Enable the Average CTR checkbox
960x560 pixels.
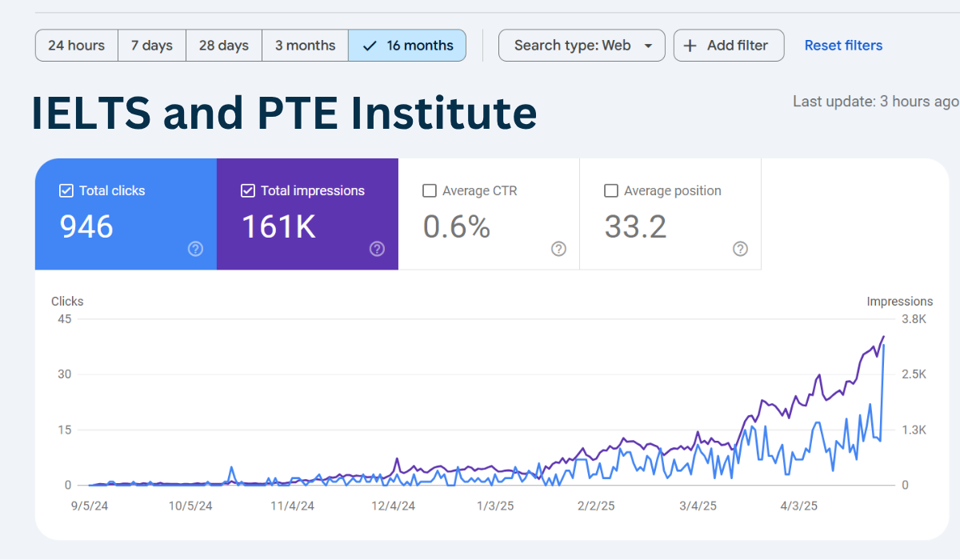coord(430,190)
